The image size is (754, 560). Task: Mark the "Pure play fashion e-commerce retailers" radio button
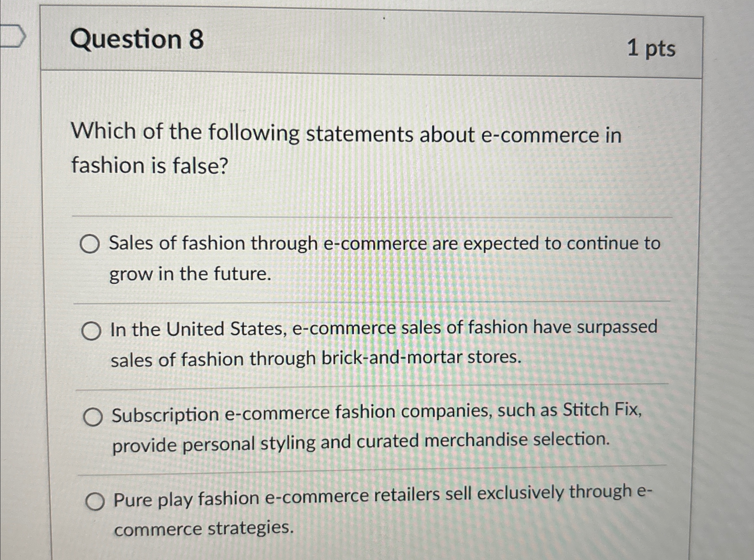click(94, 502)
